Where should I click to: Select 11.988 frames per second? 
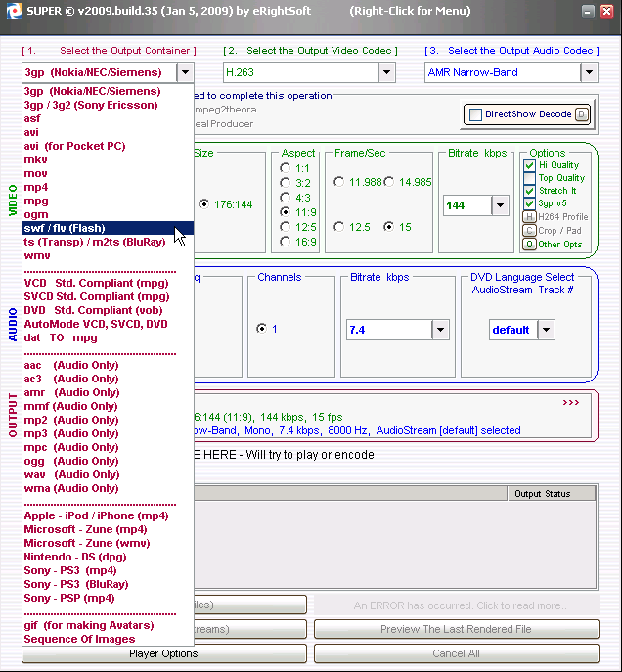click(338, 182)
